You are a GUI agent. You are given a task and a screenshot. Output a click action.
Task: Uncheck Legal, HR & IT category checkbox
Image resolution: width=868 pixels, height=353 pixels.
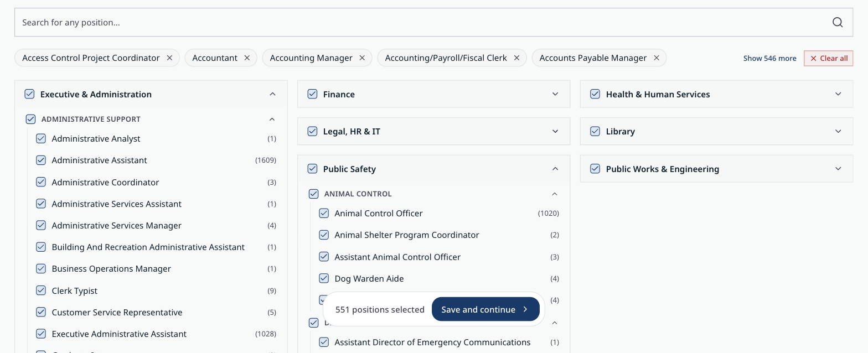(x=312, y=131)
